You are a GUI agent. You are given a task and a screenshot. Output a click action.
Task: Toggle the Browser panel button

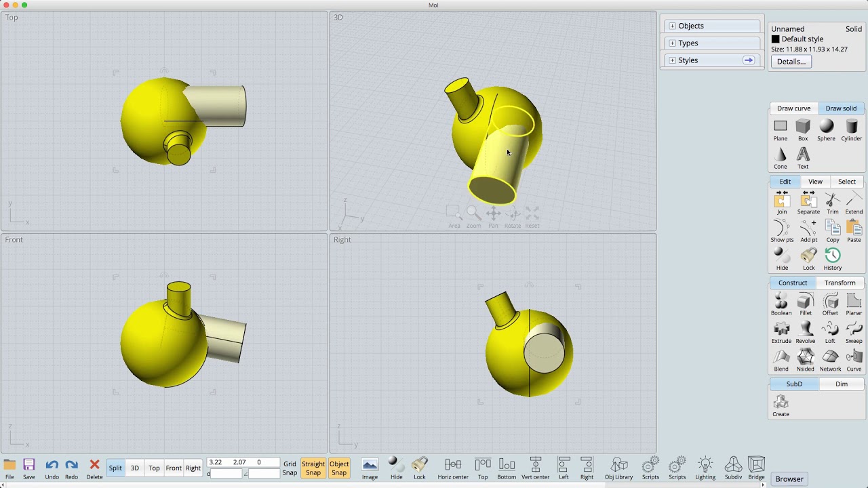pyautogui.click(x=789, y=479)
